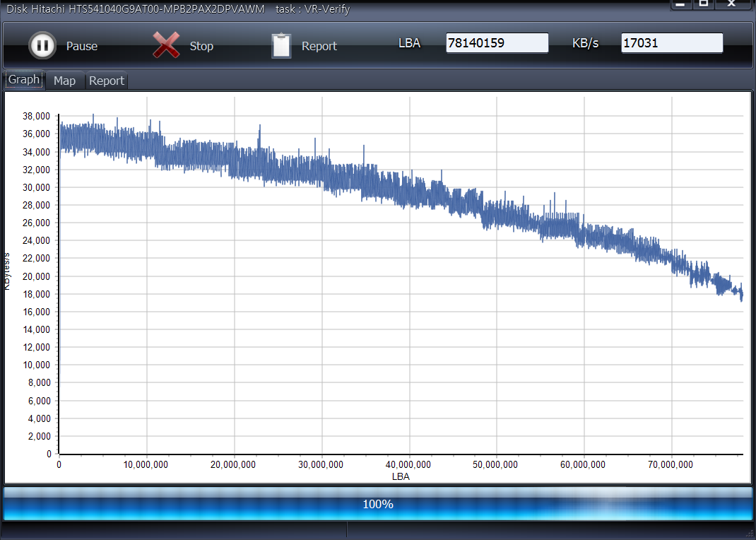This screenshot has width=756, height=540.
Task: Focus the KB/s speed field
Action: (x=671, y=43)
